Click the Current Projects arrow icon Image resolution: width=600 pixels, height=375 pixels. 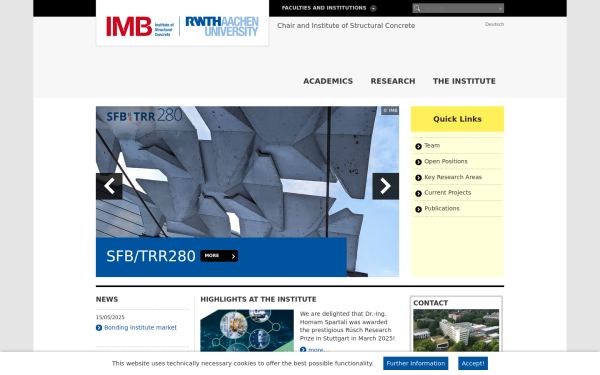[418, 193]
